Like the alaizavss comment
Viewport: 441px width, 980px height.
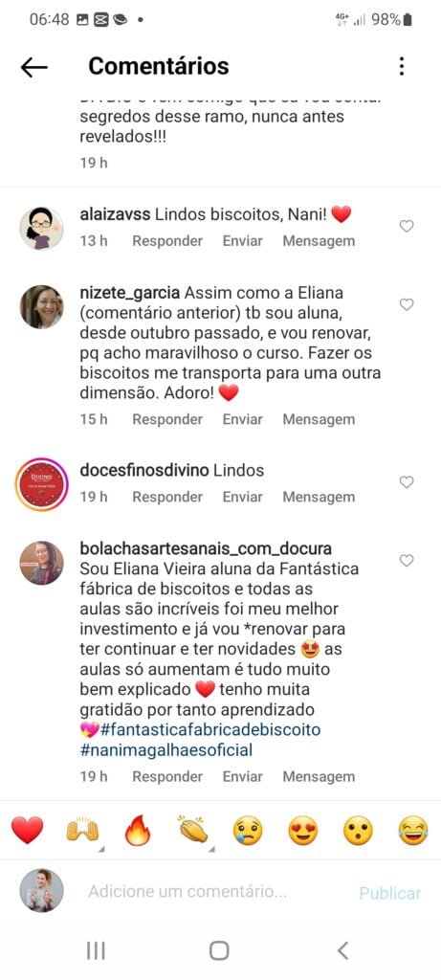coord(407,226)
